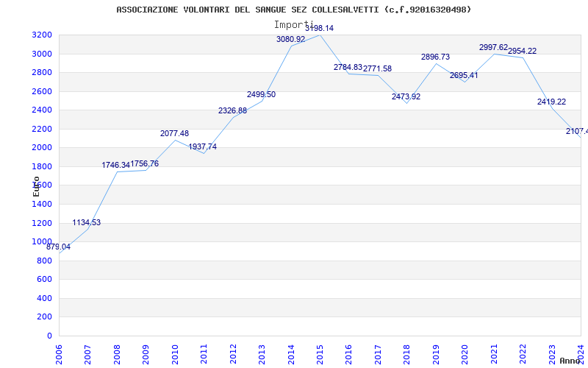The image size is (588, 368).
Task: Select the value 1756.76
Action: click(144, 163)
